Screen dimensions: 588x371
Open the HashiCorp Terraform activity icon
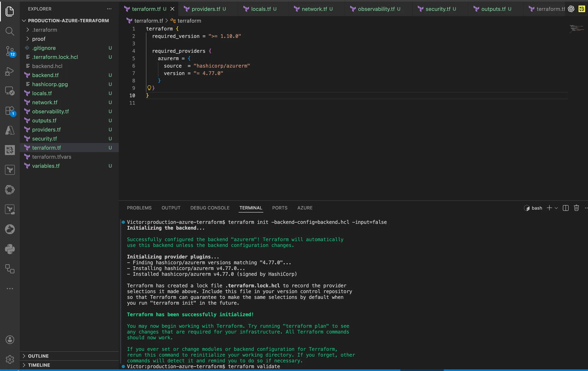(x=10, y=170)
